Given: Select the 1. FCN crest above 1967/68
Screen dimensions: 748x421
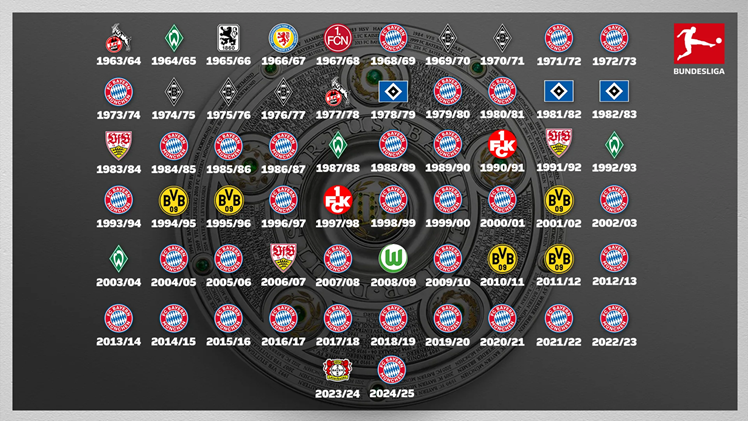Looking at the screenshot, I should (338, 38).
